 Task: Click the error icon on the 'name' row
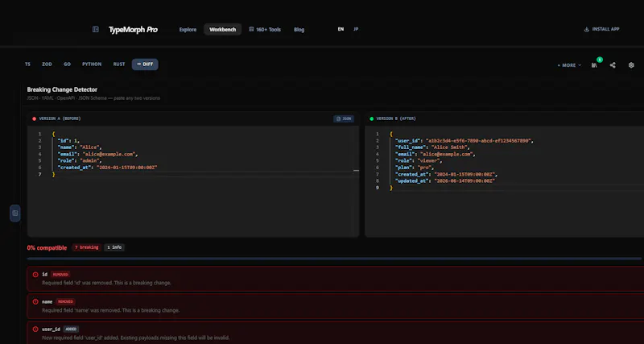coord(35,301)
